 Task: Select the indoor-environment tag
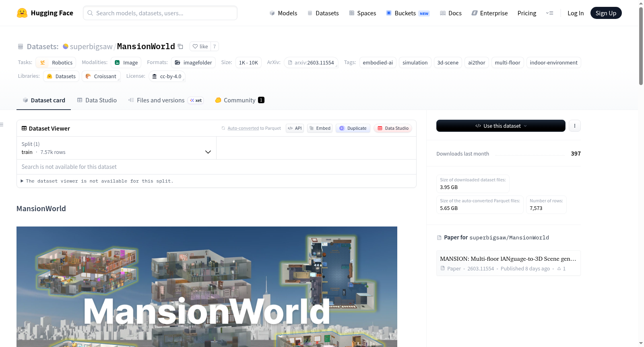[554, 62]
